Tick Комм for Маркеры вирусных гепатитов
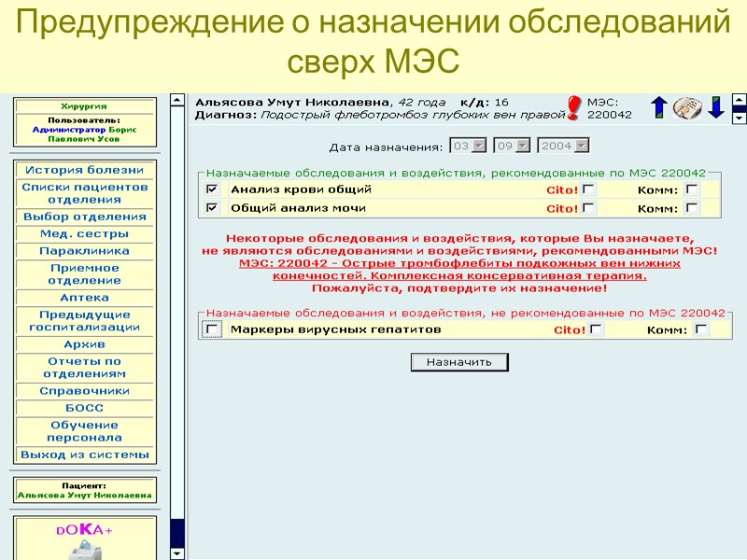The image size is (747, 560). pos(701,329)
